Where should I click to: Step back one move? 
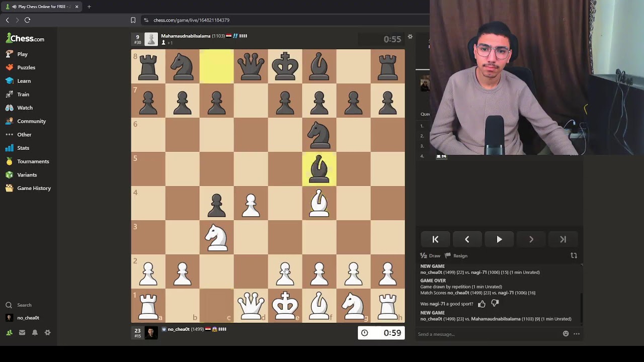pos(467,240)
